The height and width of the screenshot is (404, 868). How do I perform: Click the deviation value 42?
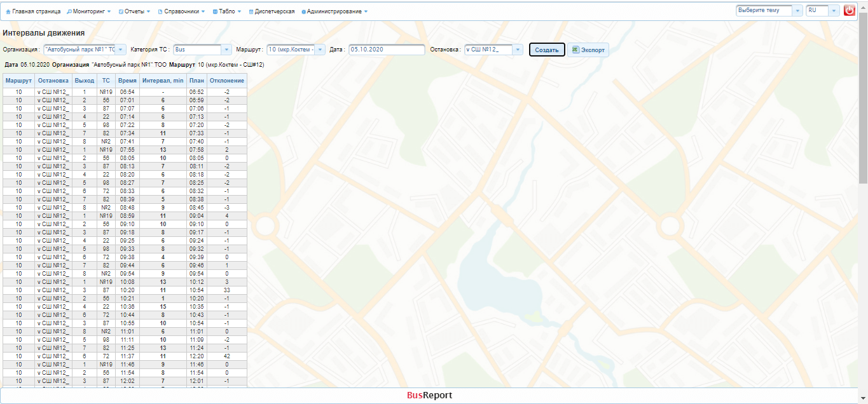pos(227,356)
